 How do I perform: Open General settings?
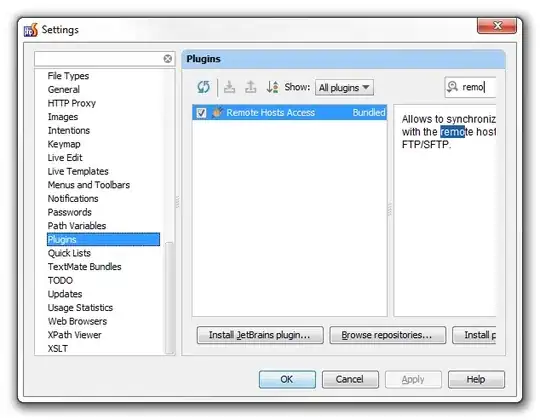tap(64, 90)
